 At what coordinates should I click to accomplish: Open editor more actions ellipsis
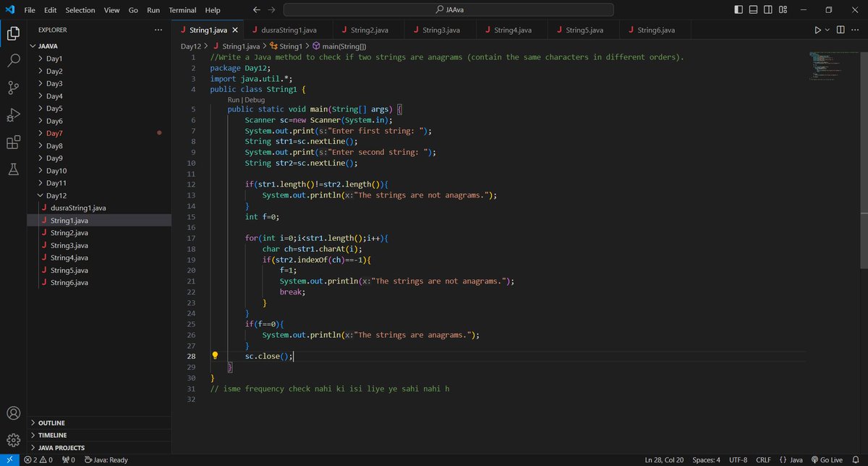pos(856,30)
